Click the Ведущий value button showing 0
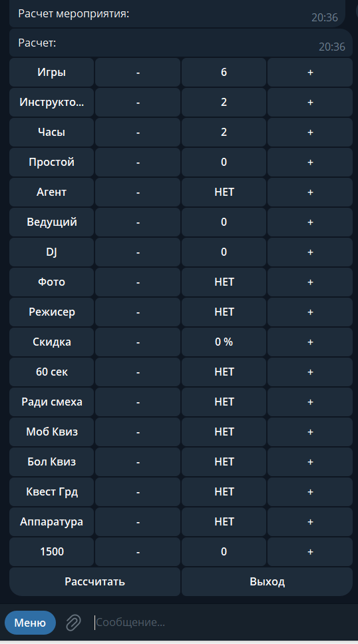 [224, 222]
